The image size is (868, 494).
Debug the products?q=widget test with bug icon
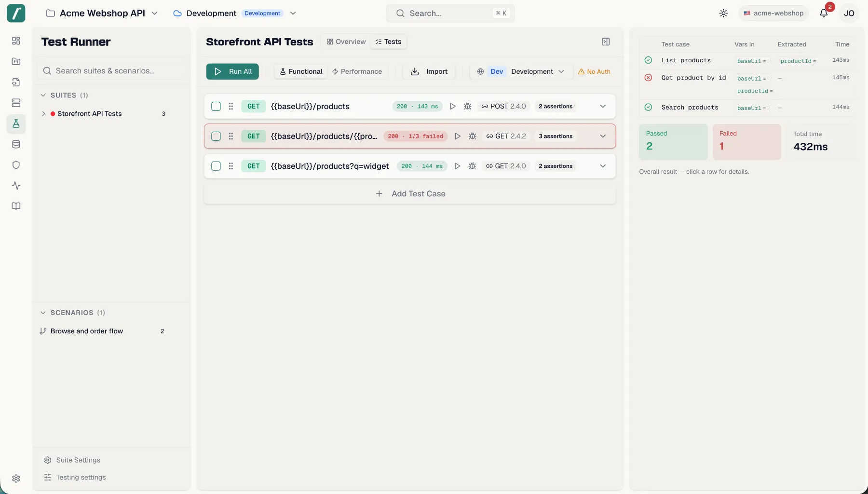click(x=472, y=166)
